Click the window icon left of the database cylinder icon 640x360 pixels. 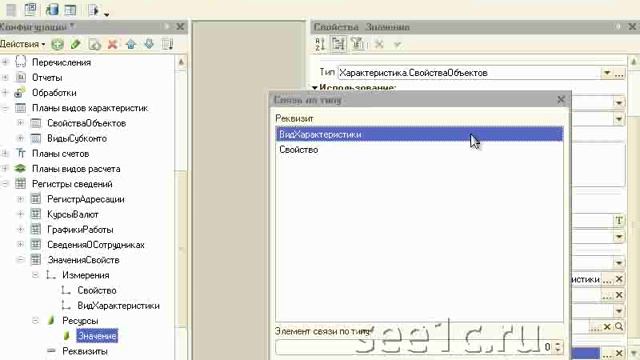point(31,9)
